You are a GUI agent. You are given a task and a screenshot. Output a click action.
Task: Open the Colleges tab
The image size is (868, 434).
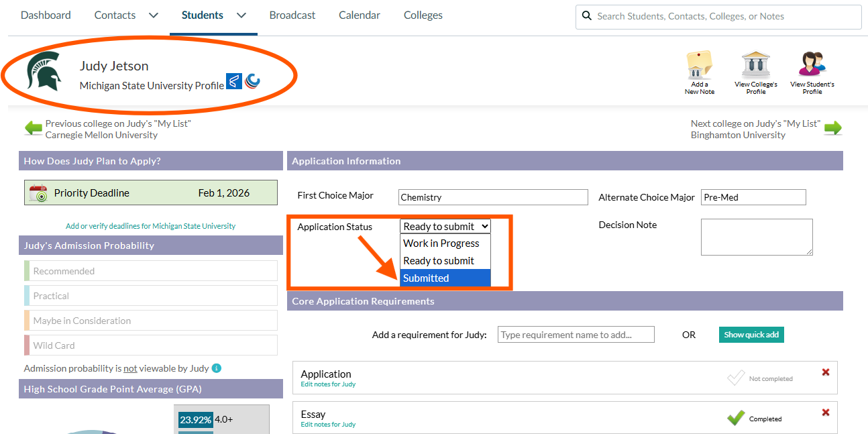tap(423, 15)
